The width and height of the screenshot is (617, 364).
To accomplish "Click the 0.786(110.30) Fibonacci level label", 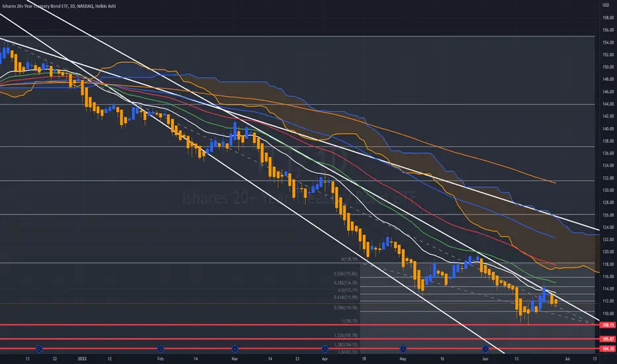I will pos(346,308).
